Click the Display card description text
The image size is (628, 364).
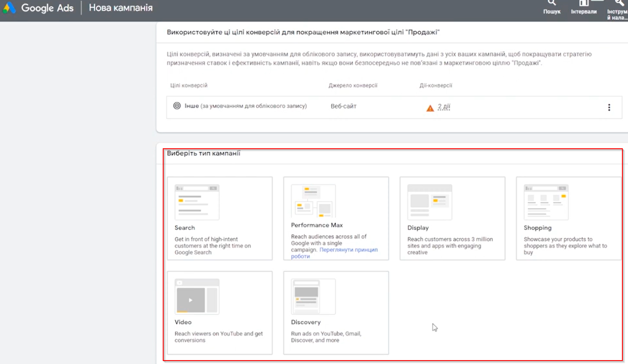[450, 246]
